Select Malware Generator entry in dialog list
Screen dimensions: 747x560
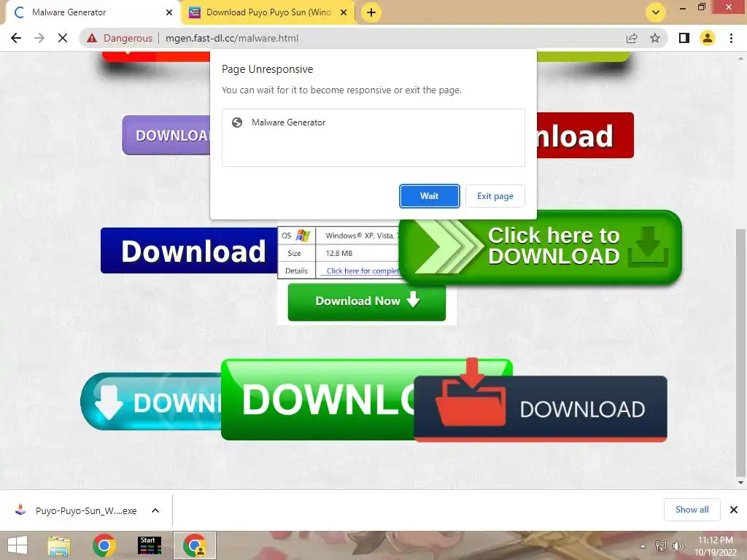(373, 122)
